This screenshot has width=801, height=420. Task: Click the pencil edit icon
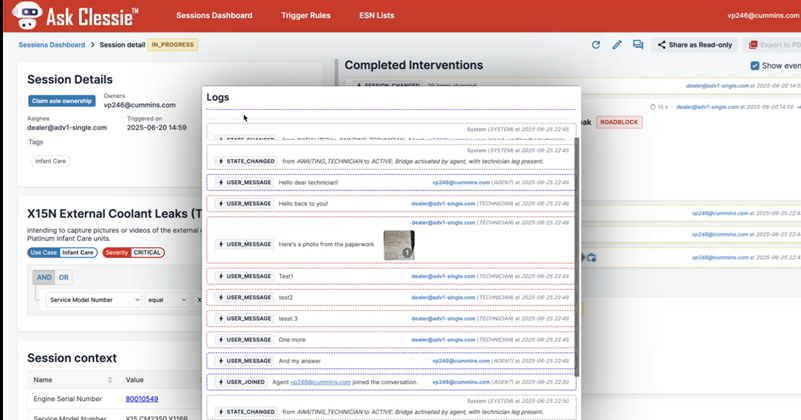(617, 45)
